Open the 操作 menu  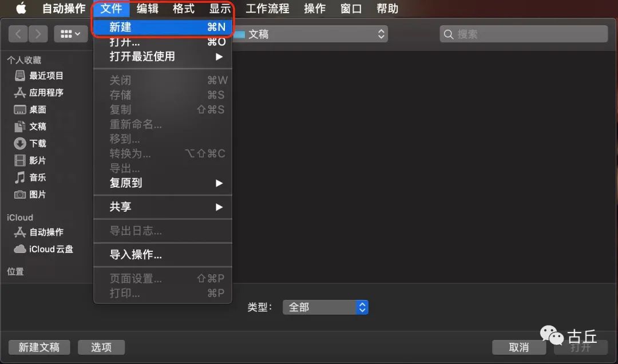315,8
